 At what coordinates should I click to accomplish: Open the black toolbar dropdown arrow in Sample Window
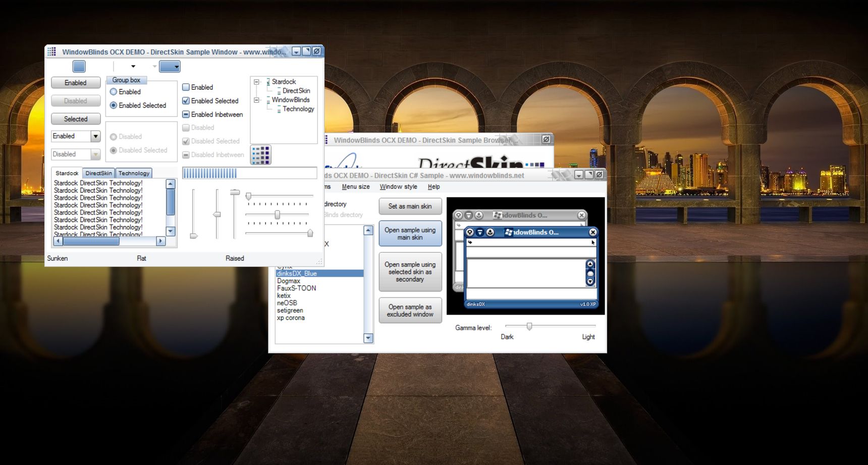click(133, 66)
